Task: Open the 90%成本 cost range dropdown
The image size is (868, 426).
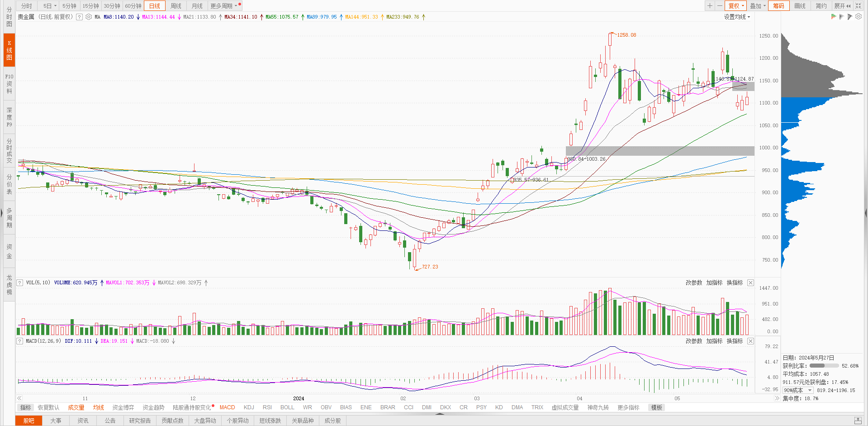Action: 798,390
